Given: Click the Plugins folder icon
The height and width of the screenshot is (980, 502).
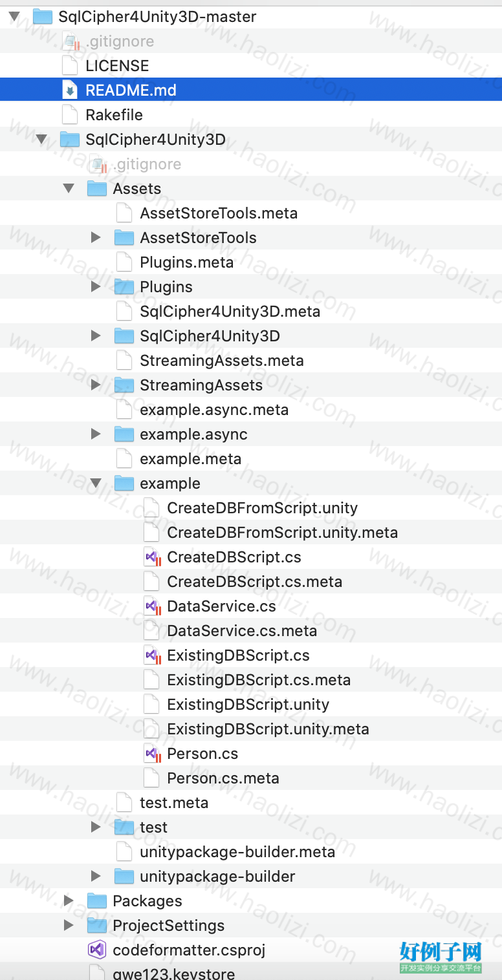Looking at the screenshot, I should [124, 287].
